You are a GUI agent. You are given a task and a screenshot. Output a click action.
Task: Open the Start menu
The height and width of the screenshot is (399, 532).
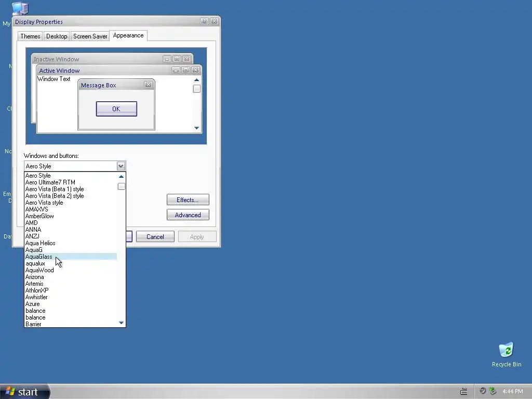click(24, 392)
